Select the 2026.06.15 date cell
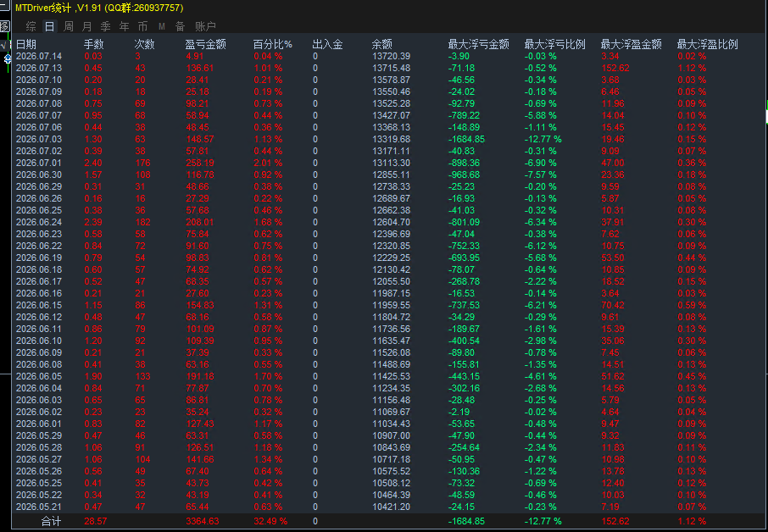 click(39, 306)
